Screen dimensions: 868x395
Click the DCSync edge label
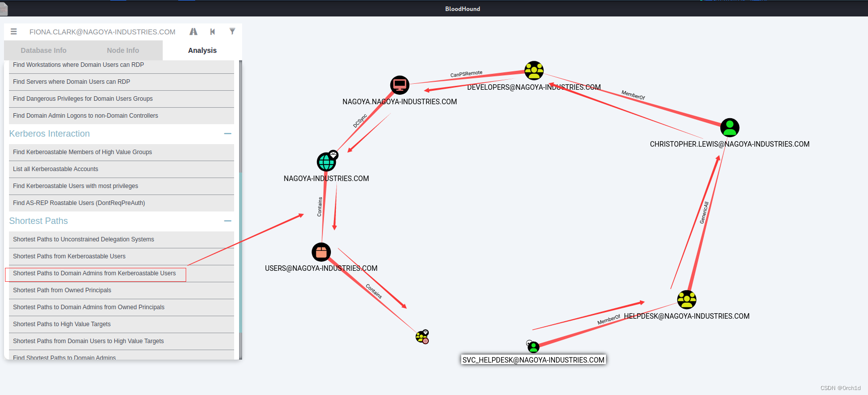360,121
